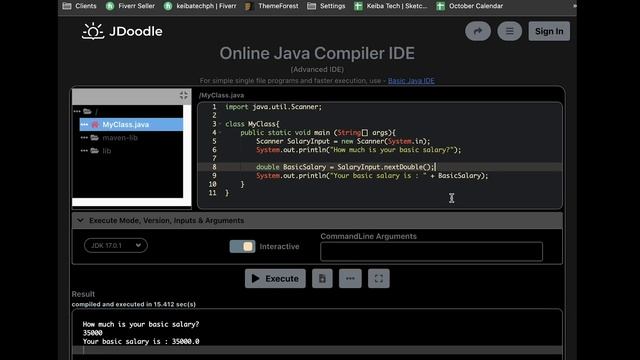
Task: Click the JDoodle logo
Action: [x=122, y=31]
